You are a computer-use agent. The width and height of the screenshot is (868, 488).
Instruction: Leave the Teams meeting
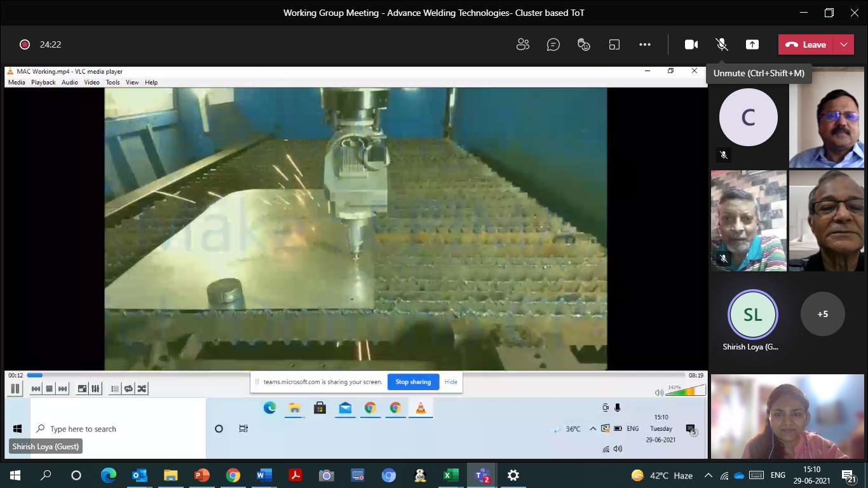coord(806,44)
